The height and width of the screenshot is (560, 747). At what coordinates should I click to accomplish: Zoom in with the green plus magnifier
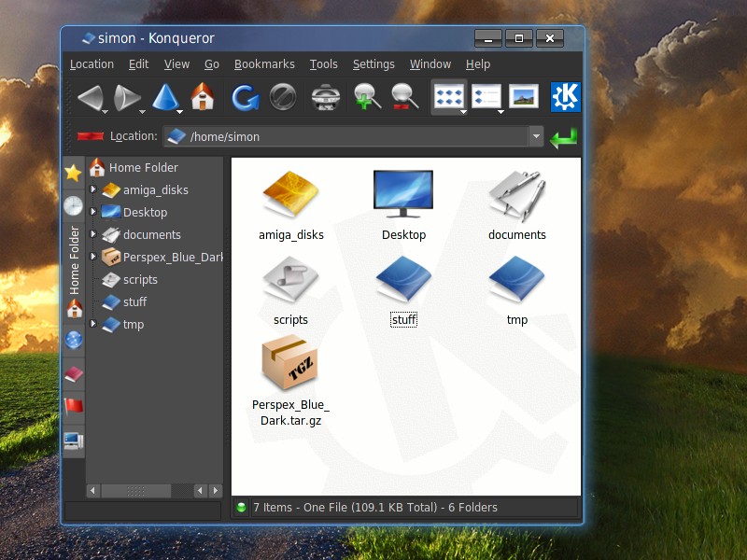[x=367, y=97]
